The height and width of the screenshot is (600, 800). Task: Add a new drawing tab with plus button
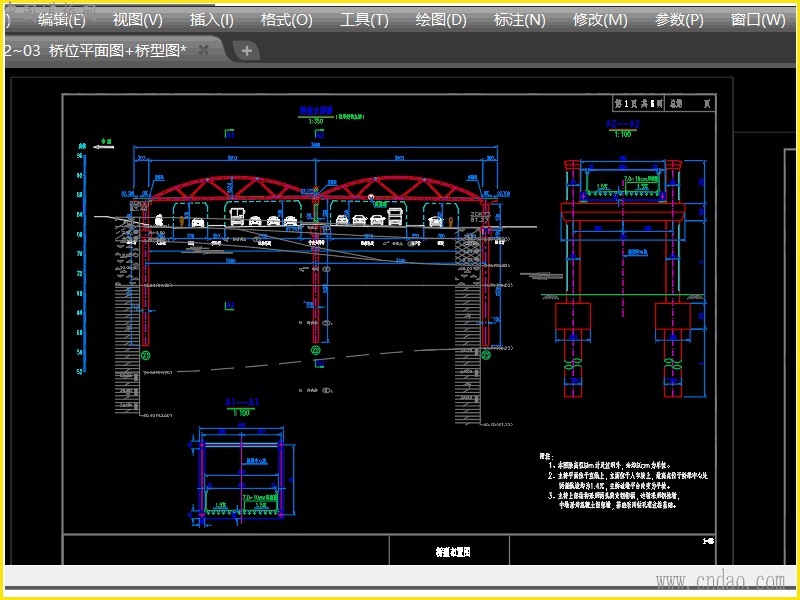pyautogui.click(x=247, y=51)
